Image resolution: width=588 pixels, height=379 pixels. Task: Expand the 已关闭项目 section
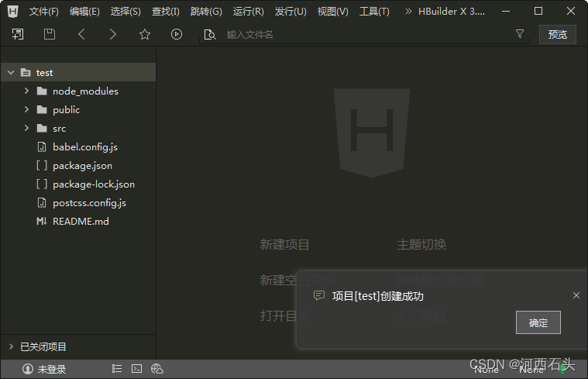(x=12, y=346)
